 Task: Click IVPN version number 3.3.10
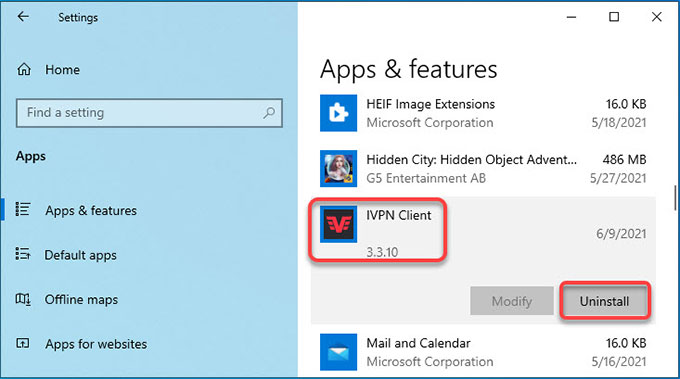(x=382, y=252)
